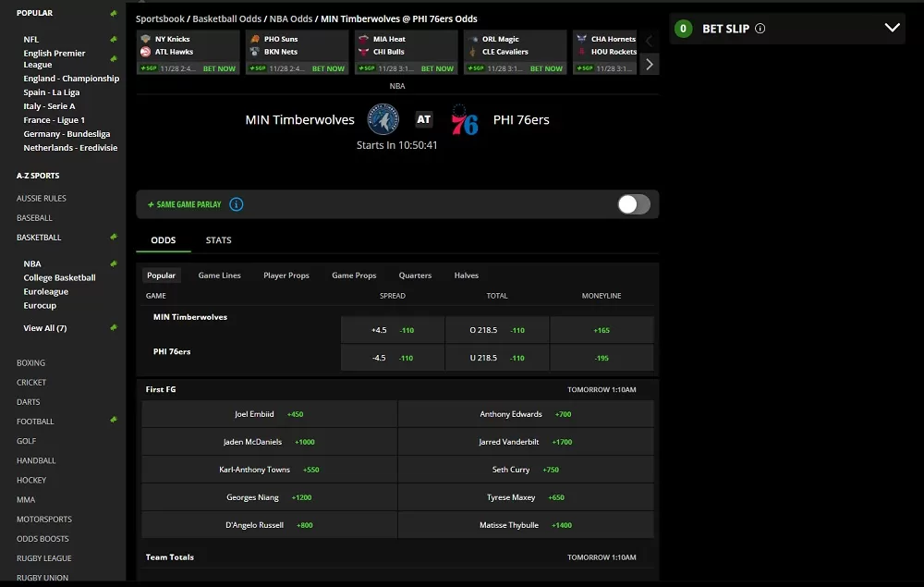Click the SGP badge on Knicks-Hawks card
Screen dimensions: 924x587
[x=149, y=68]
